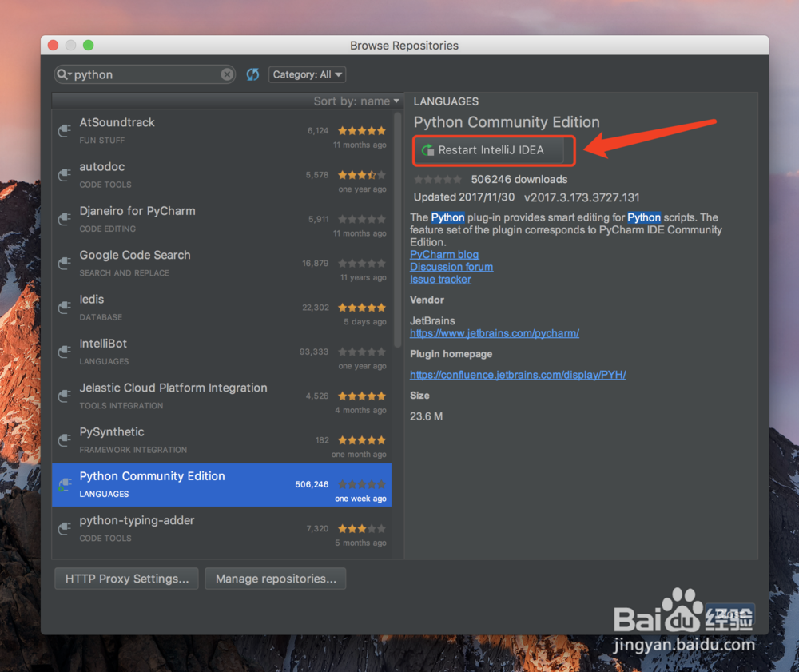
Task: Select python-typing-adder row
Action: tap(221, 529)
